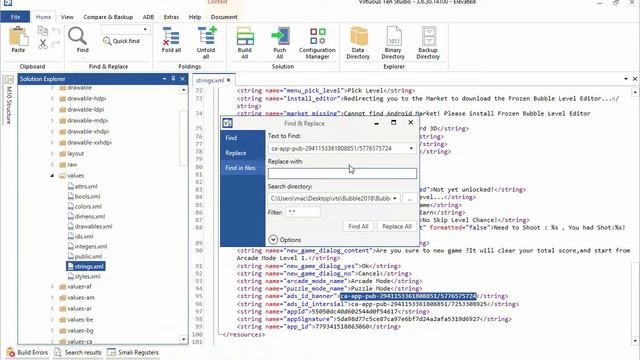Select the values-bg folder
Screen dimensions: 640x360
coord(76,331)
